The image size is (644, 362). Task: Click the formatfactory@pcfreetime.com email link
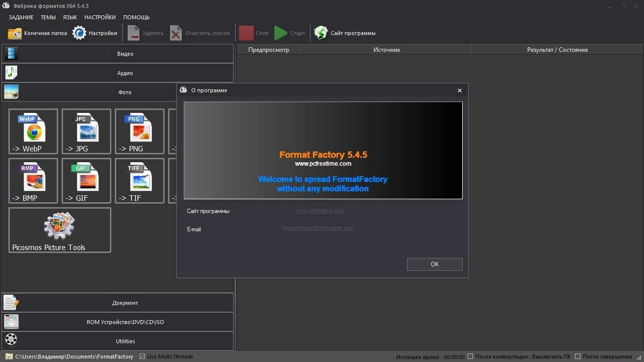point(318,228)
